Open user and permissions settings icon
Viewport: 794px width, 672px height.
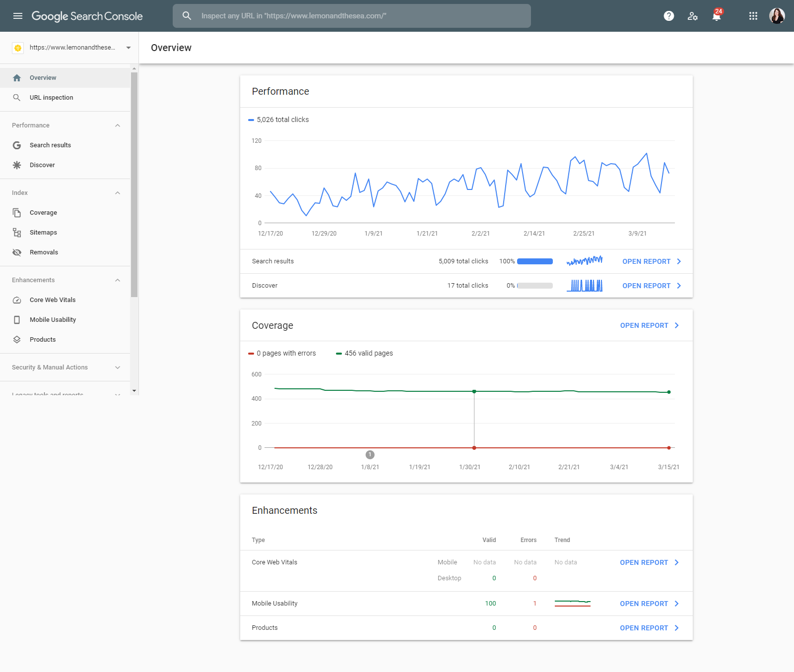pyautogui.click(x=693, y=16)
